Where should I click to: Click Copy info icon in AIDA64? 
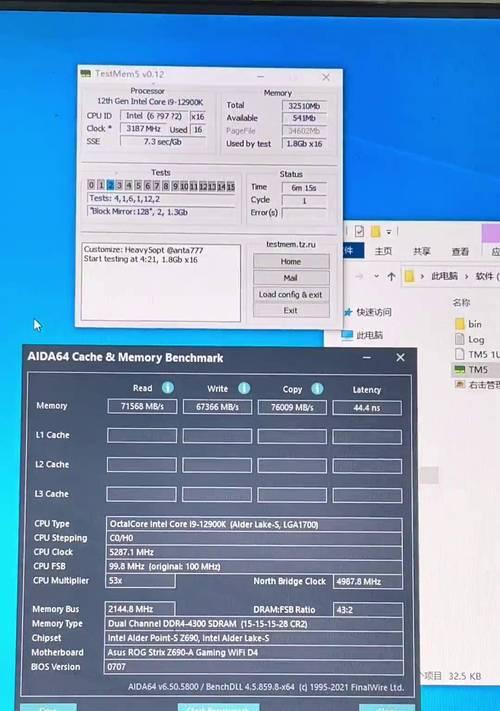click(317, 389)
